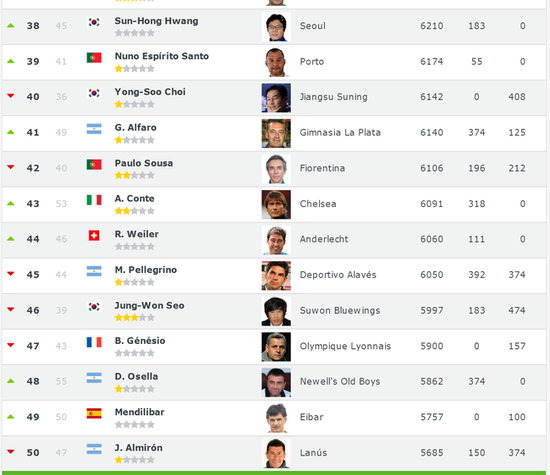Viewport: 550px width, 475px height.
Task: Click the South Korea flag beside Sun-Hong Hwang
Action: coord(94,22)
